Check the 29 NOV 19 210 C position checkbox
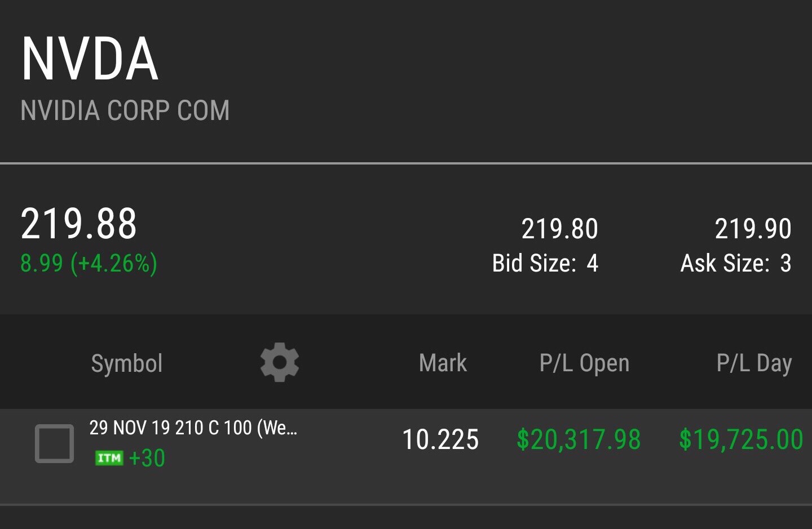Viewport: 812px width, 529px height. coord(54,443)
